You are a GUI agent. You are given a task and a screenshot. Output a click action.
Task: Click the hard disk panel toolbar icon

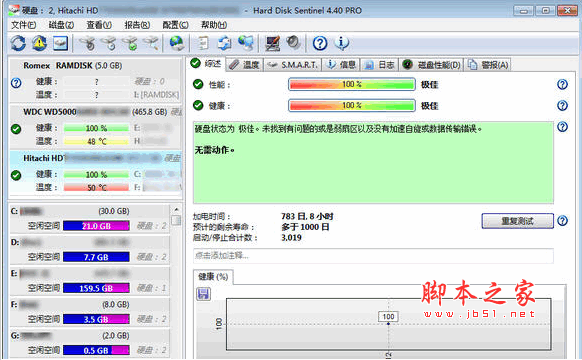[x=60, y=43]
